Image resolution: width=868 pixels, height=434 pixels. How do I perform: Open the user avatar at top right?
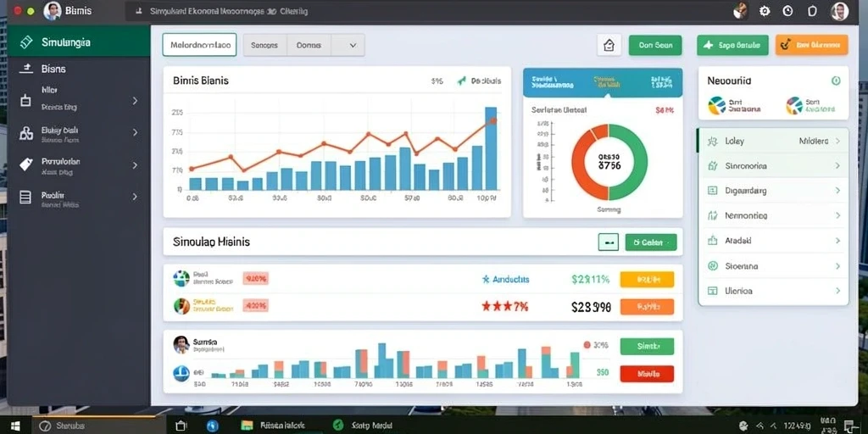click(839, 11)
